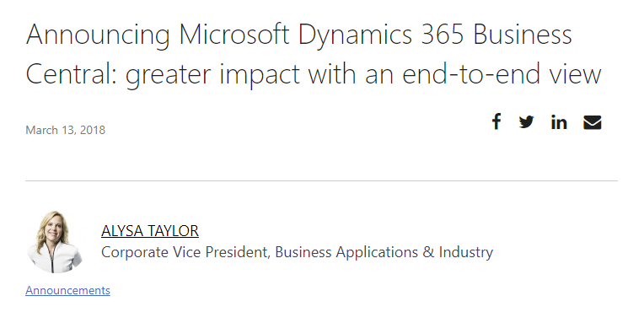
Task: Click 'Business Applications & Industry' text
Action: coord(384,252)
